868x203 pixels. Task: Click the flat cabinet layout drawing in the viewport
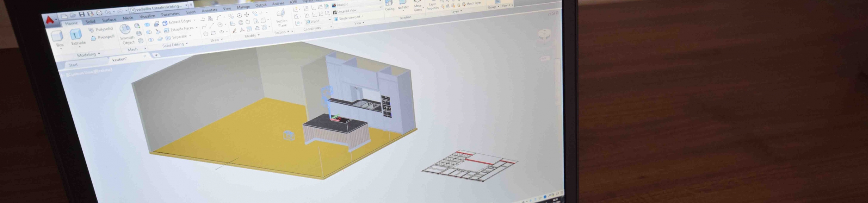pyautogui.click(x=469, y=167)
